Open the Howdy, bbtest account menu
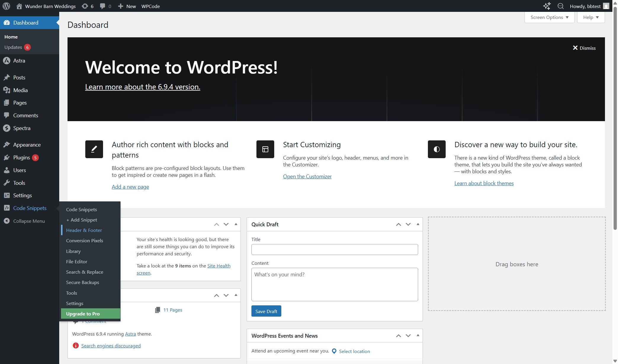 (x=589, y=6)
